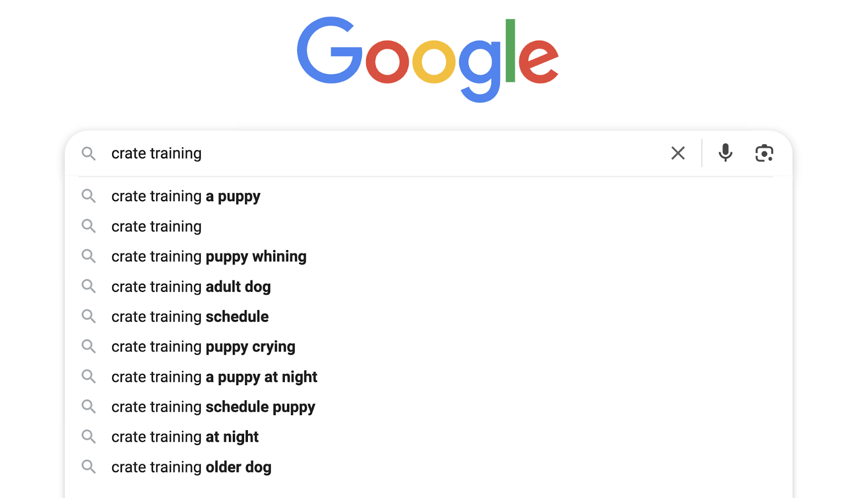Viewport: 868px width, 498px height.
Task: Select 'crate training a puppy at night'
Action: click(x=214, y=376)
